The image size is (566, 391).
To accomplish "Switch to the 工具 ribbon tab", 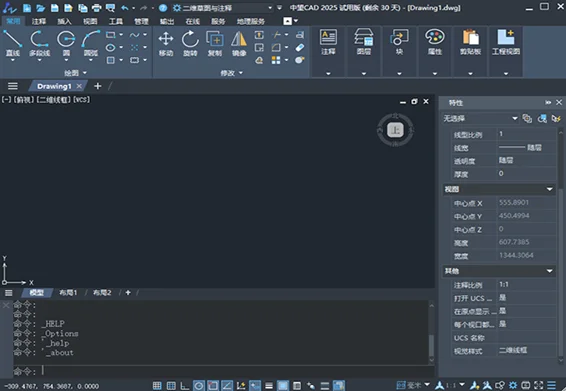I will (116, 21).
